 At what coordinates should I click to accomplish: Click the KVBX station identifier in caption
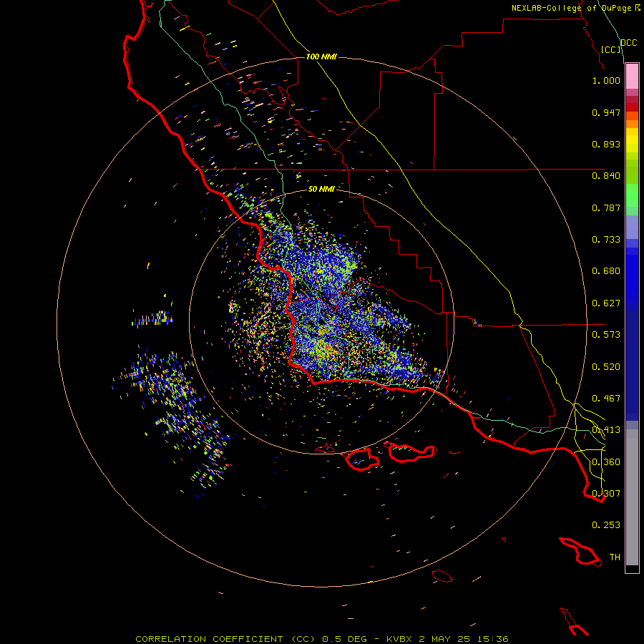pyautogui.click(x=399, y=639)
